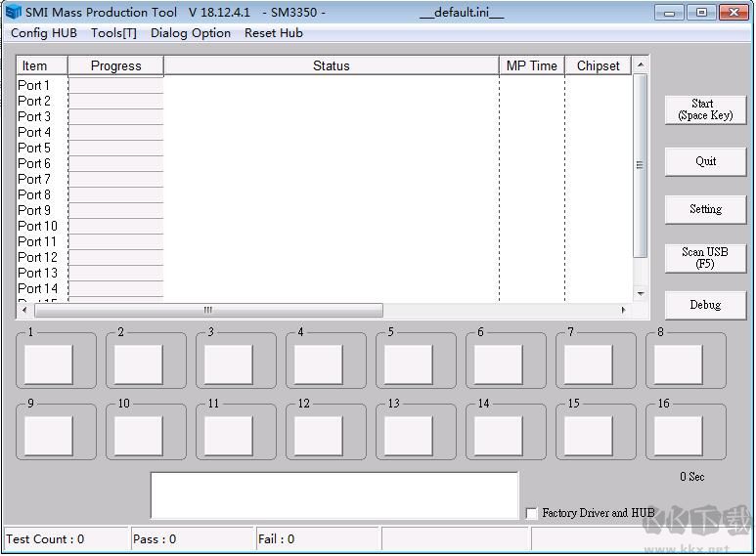
Task: Click the Reset Hub menu
Action: (x=274, y=33)
